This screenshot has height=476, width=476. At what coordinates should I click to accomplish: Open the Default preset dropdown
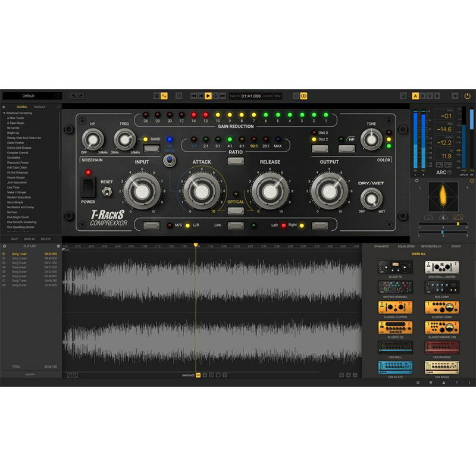(32, 96)
